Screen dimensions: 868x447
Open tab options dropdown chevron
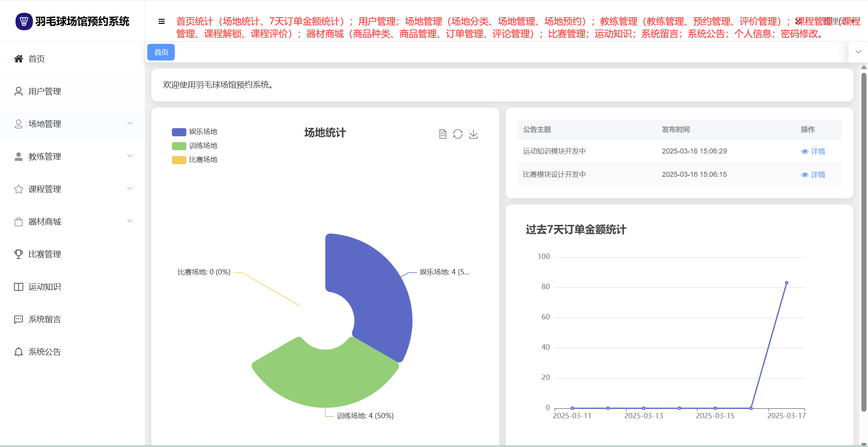click(x=858, y=52)
